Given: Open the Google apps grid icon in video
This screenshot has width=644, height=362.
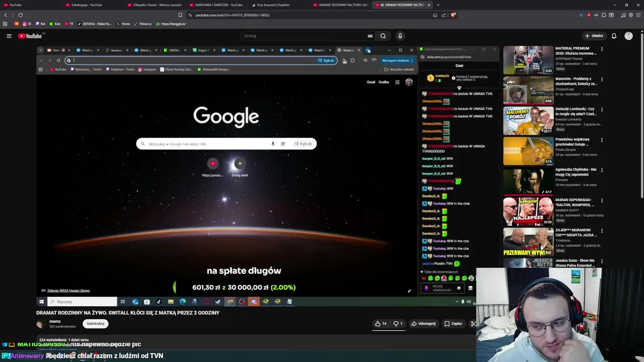Looking at the screenshot, I should [397, 82].
